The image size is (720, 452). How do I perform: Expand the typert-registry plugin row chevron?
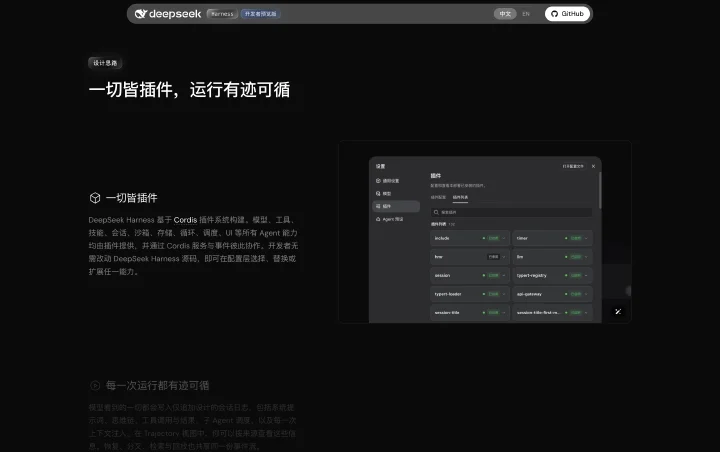586,276
